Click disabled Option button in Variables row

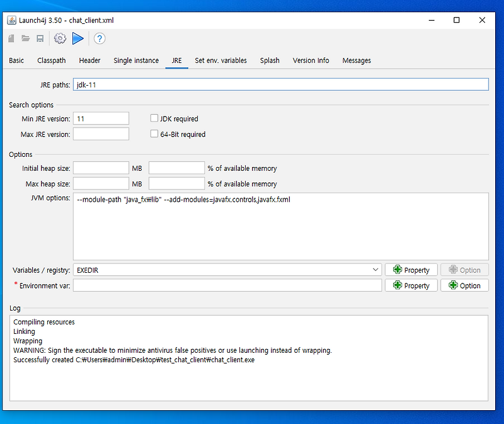pos(464,270)
